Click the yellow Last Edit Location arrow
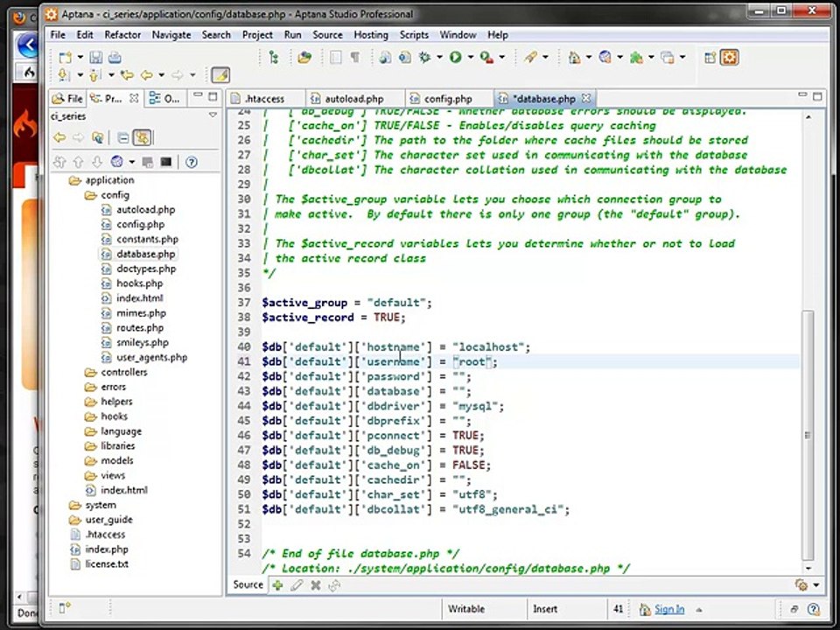840x630 pixels. click(x=127, y=75)
